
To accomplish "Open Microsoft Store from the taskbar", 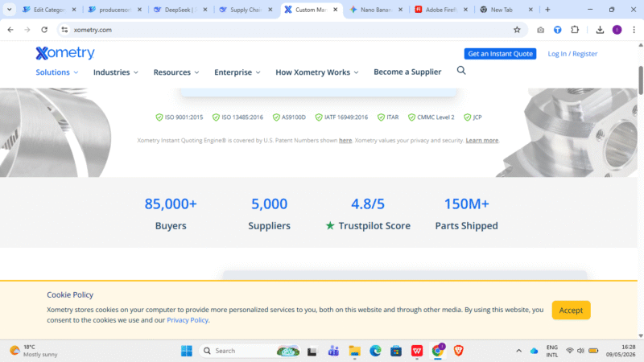I will 396,351.
